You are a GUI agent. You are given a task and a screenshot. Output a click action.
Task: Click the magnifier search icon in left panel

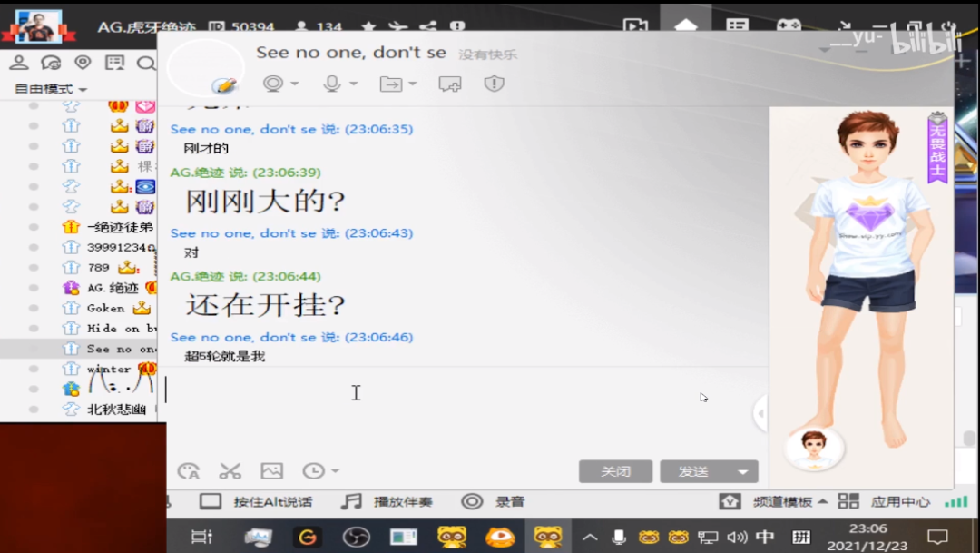(145, 63)
